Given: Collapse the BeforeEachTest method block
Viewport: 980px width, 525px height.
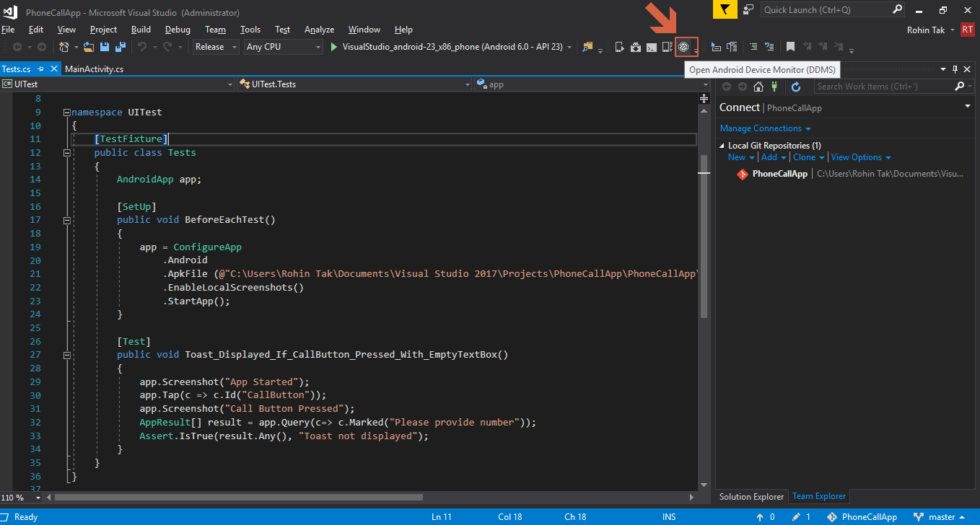Looking at the screenshot, I should [x=66, y=220].
